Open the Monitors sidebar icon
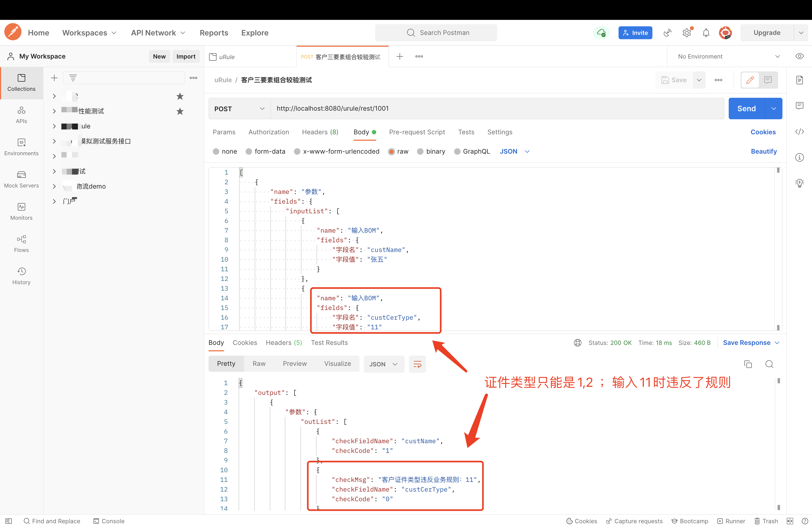 tap(21, 211)
